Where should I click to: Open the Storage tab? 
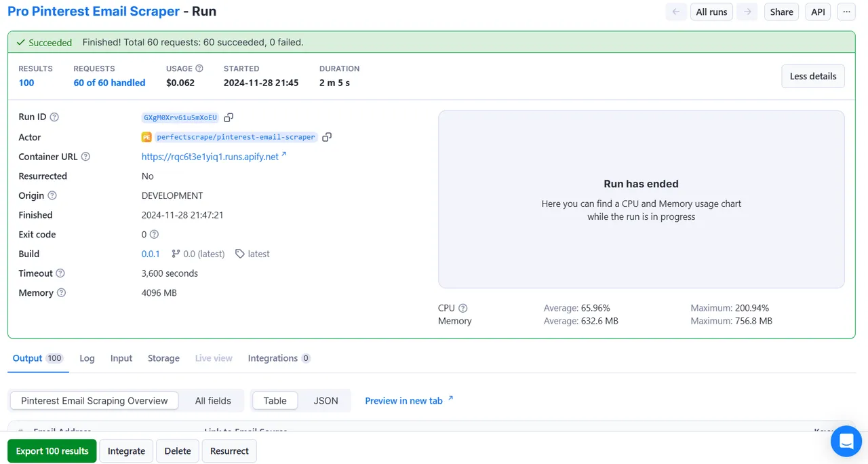163,358
